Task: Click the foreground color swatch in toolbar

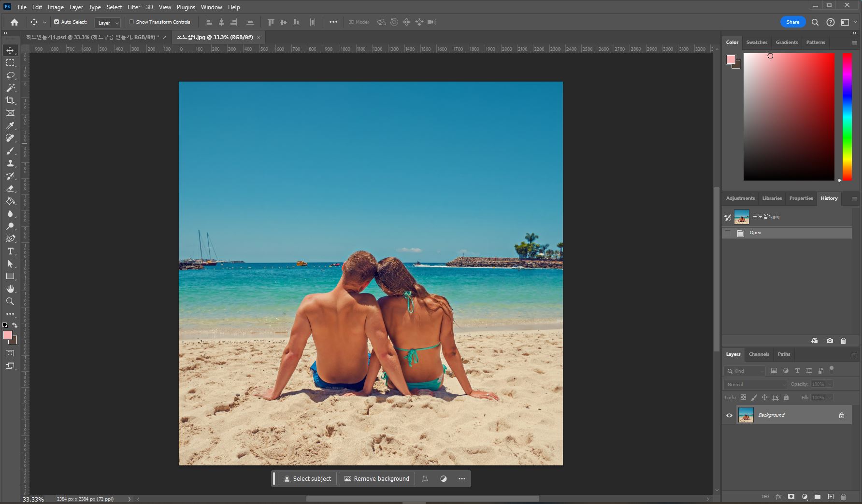Action: [8, 335]
